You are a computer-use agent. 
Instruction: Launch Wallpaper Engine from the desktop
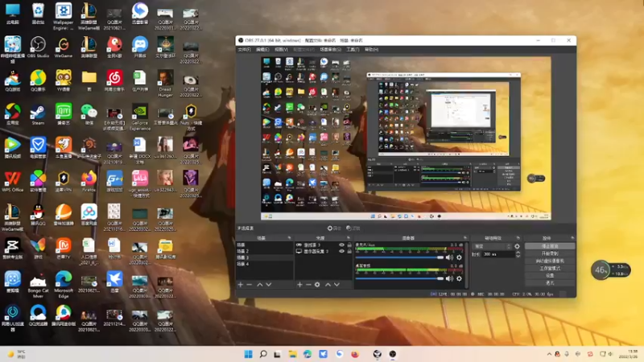(x=64, y=12)
